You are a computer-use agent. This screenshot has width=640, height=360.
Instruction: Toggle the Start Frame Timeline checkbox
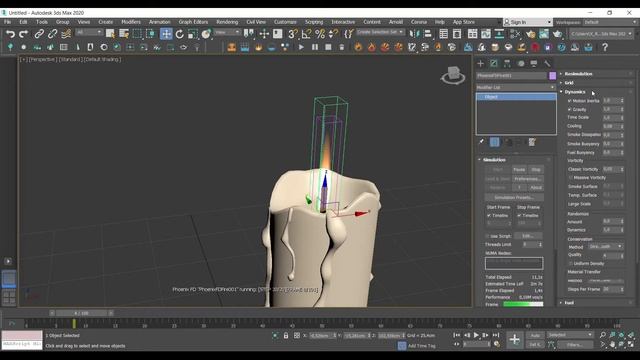click(x=489, y=216)
